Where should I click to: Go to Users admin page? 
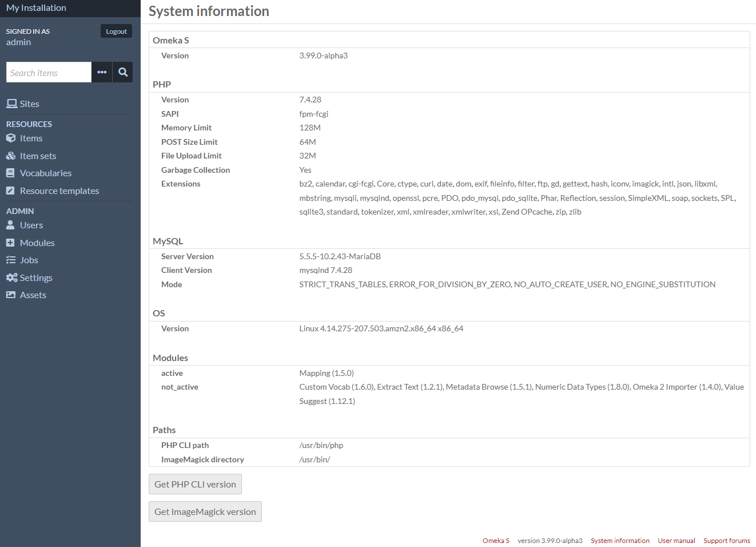(x=31, y=225)
